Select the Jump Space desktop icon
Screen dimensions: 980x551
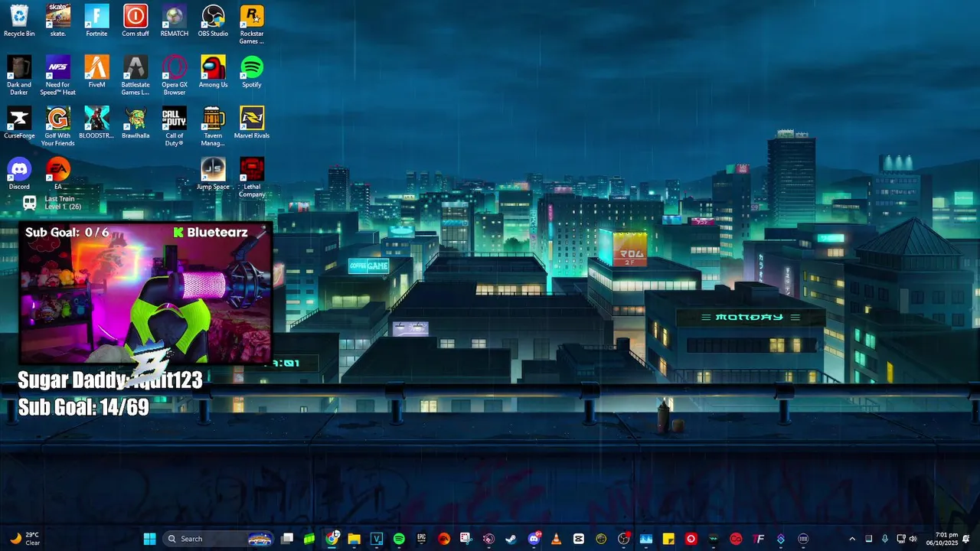[213, 173]
